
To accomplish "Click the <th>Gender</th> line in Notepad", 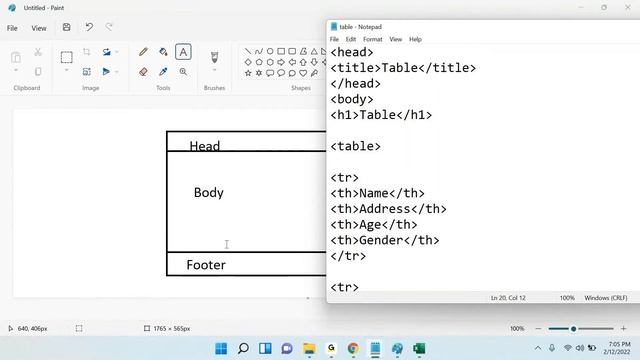I will pos(384,240).
